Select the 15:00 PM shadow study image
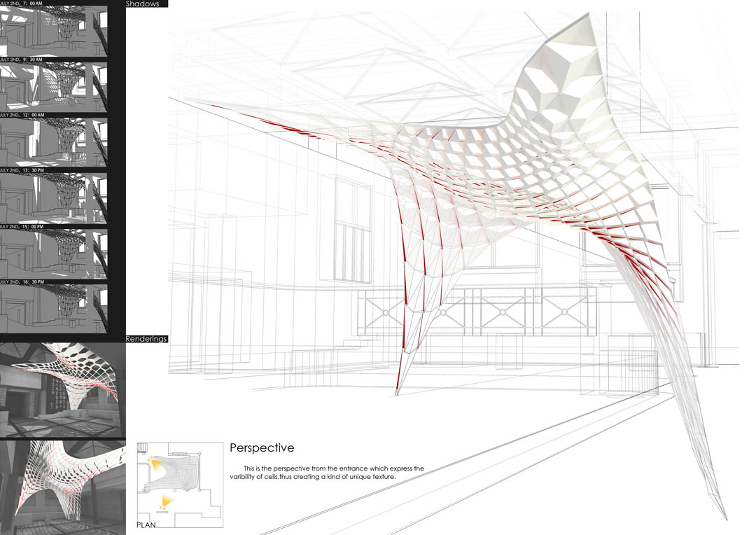 pyautogui.click(x=54, y=252)
